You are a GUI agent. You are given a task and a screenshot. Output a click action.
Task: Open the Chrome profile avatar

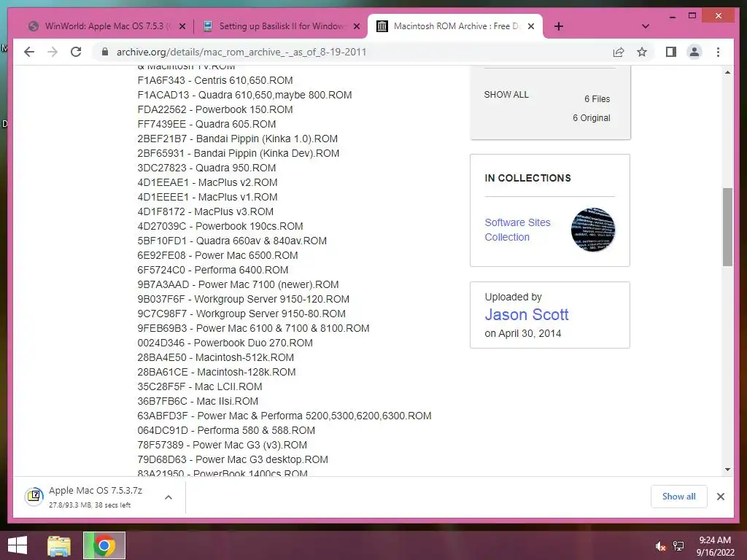click(694, 52)
